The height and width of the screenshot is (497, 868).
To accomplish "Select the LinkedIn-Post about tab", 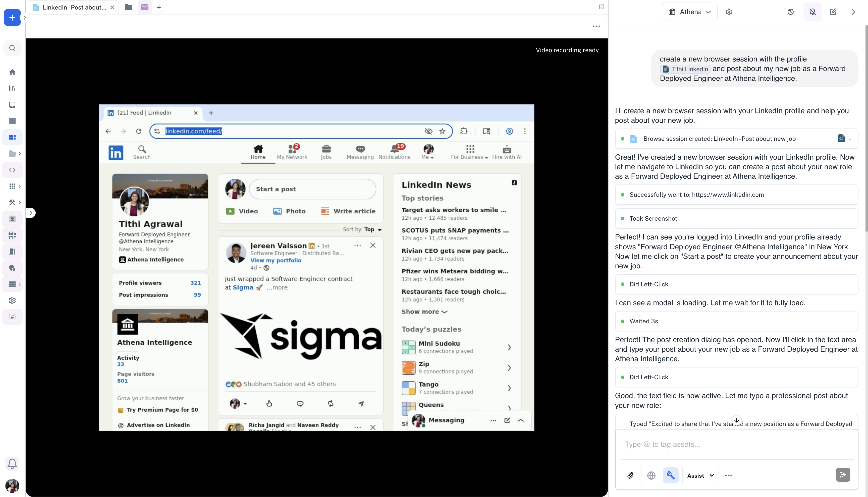I will tap(74, 7).
